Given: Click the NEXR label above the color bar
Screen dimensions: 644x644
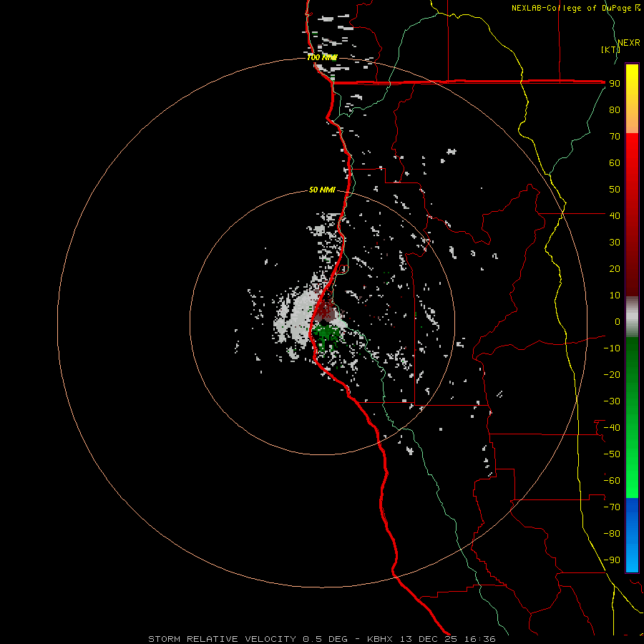Looking at the screenshot, I should 629,43.
